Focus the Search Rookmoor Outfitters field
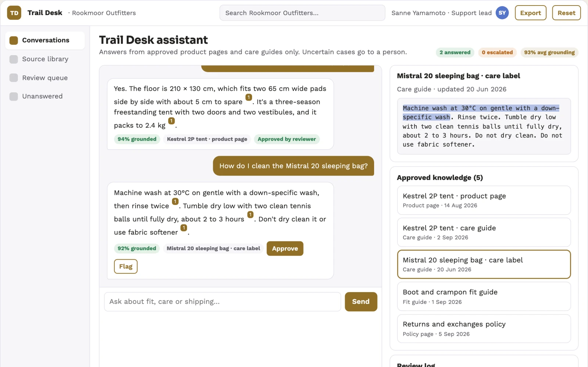 pos(302,13)
